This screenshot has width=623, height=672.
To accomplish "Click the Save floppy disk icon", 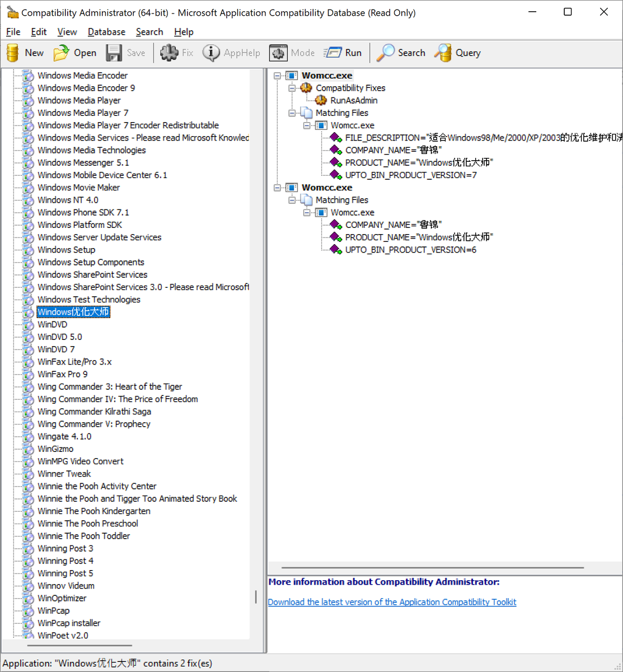I will (114, 53).
